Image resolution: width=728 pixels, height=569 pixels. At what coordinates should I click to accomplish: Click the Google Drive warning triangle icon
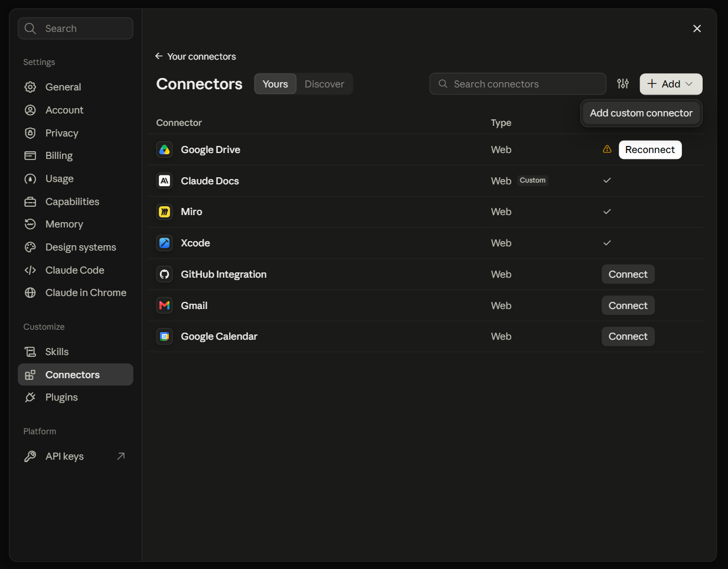coord(607,149)
